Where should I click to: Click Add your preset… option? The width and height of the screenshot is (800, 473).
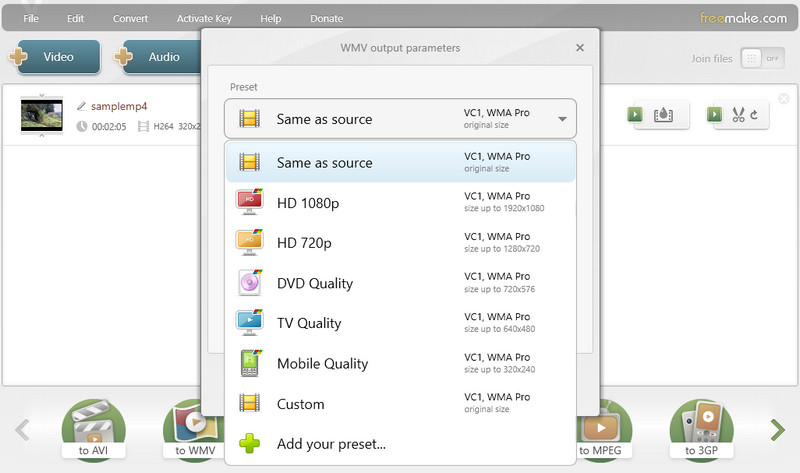(401, 444)
